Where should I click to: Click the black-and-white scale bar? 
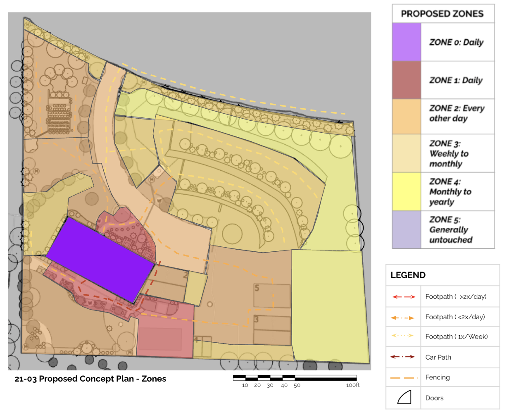click(295, 378)
